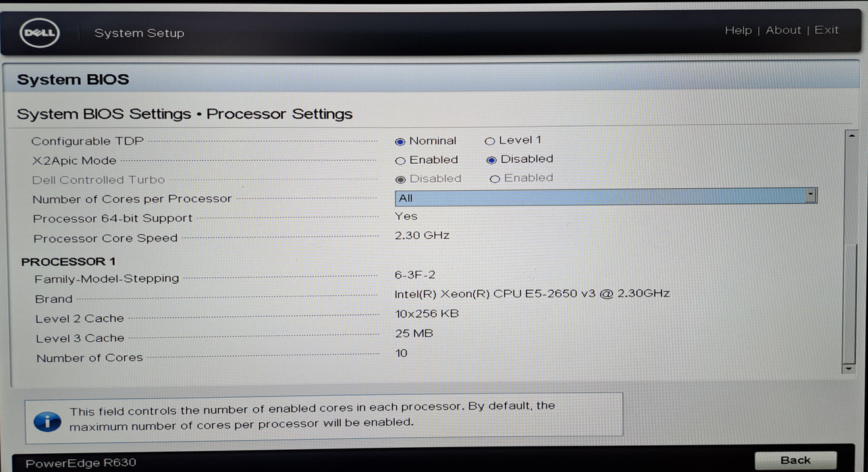Click the Family-Model-Stepping label
Screen dimensions: 868x472
pyautogui.click(x=107, y=278)
